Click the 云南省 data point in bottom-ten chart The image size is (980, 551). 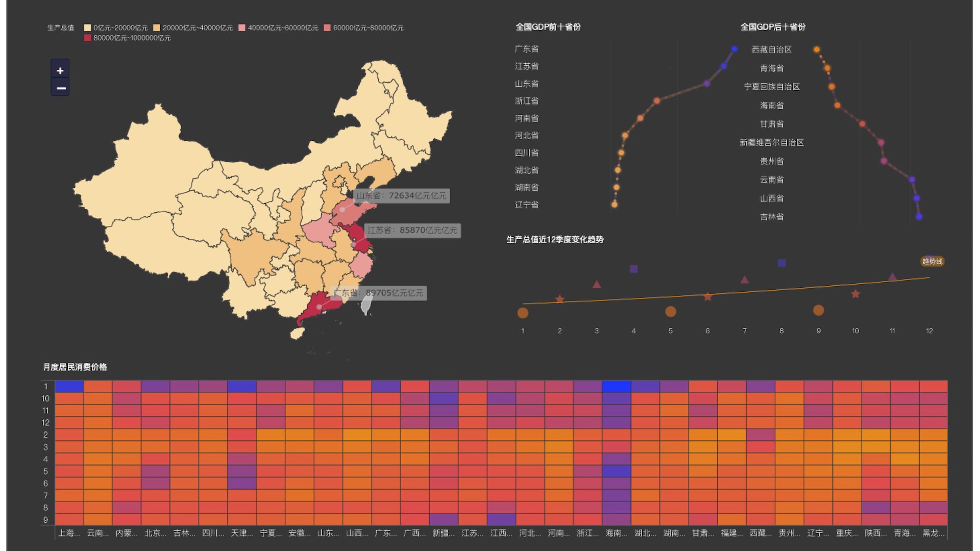coord(912,180)
